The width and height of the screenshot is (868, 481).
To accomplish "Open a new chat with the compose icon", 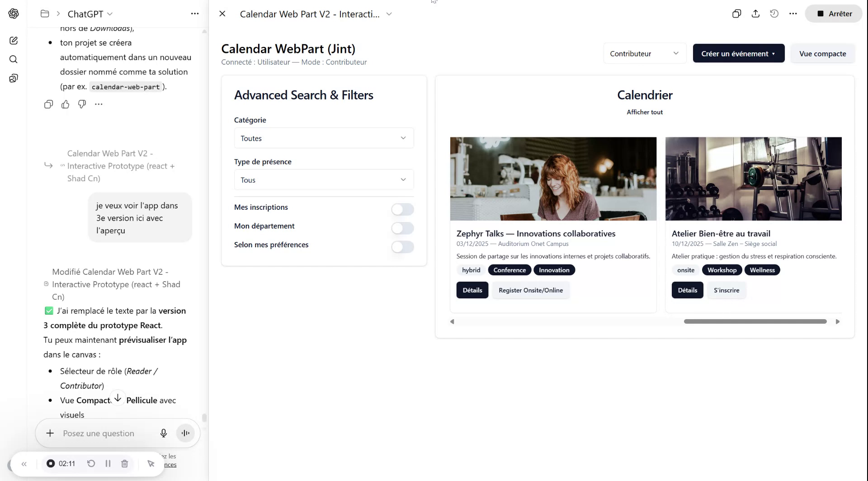I will click(14, 40).
